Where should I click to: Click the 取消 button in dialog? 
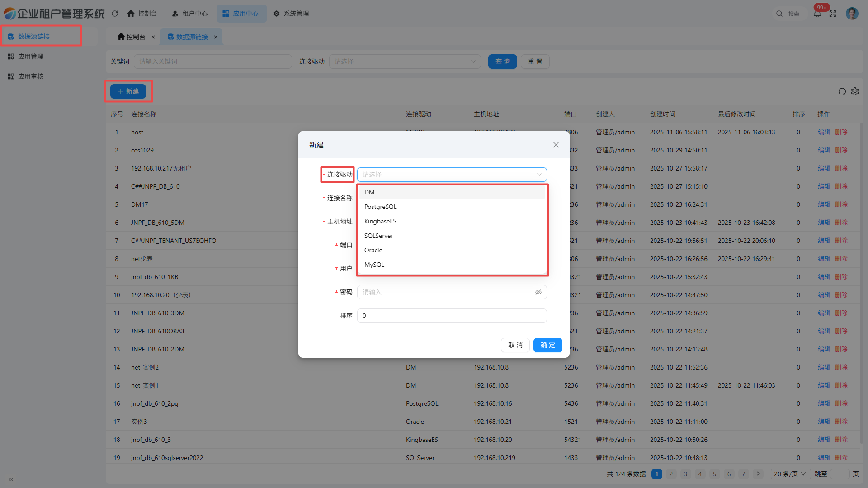tap(515, 345)
